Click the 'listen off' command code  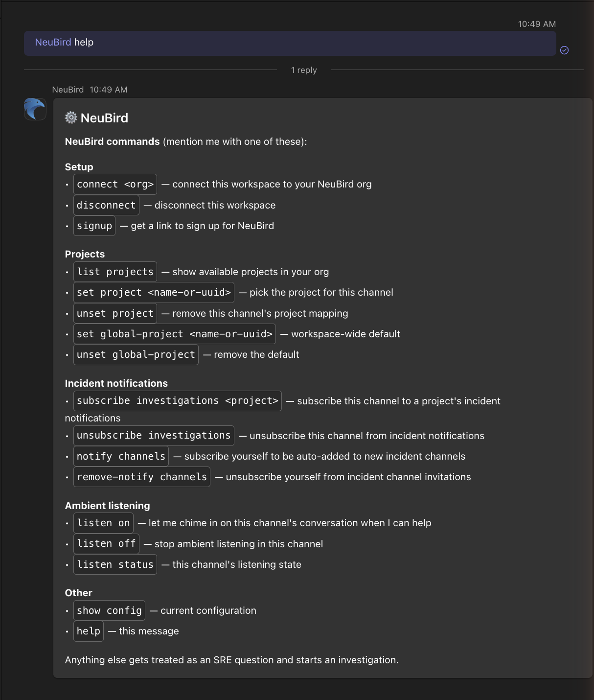pyautogui.click(x=106, y=544)
